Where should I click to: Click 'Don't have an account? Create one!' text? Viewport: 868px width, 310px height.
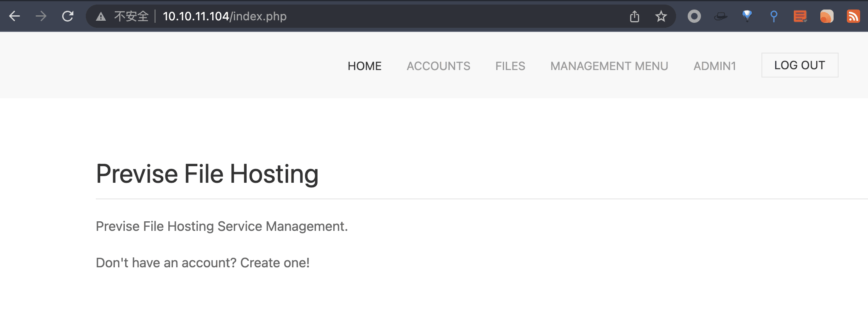pos(203,263)
